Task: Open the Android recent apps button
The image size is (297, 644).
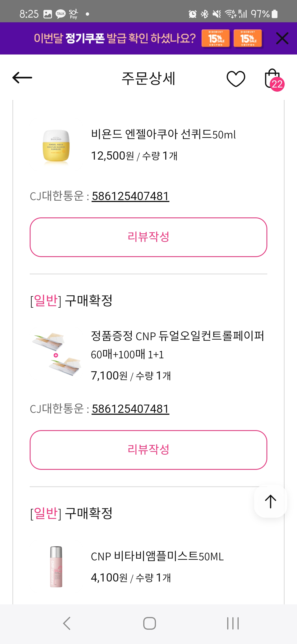Action: coord(233,623)
